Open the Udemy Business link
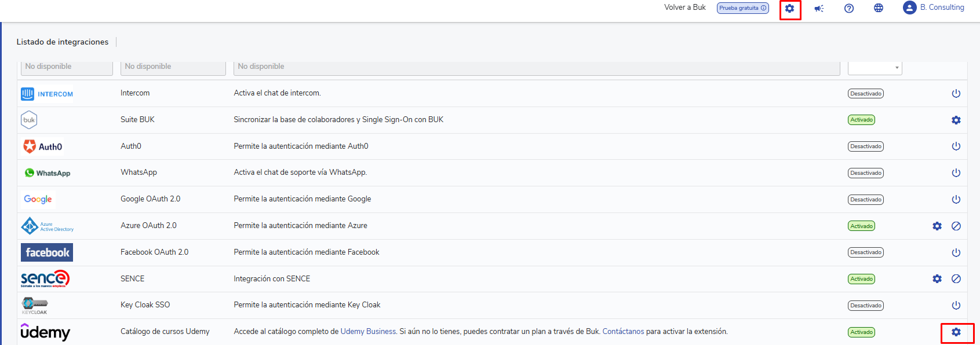The height and width of the screenshot is (345, 980). 368,332
